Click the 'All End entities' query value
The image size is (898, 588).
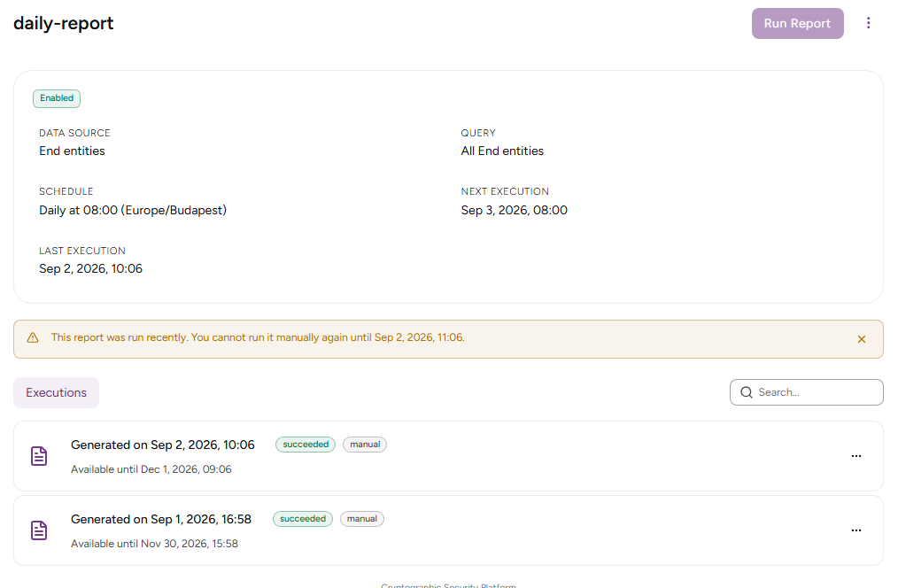tap(502, 151)
